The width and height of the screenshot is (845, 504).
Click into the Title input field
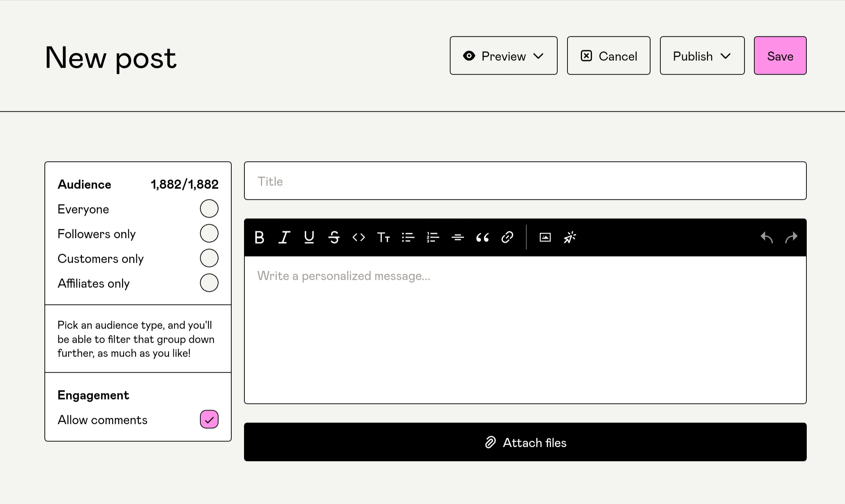click(x=525, y=181)
